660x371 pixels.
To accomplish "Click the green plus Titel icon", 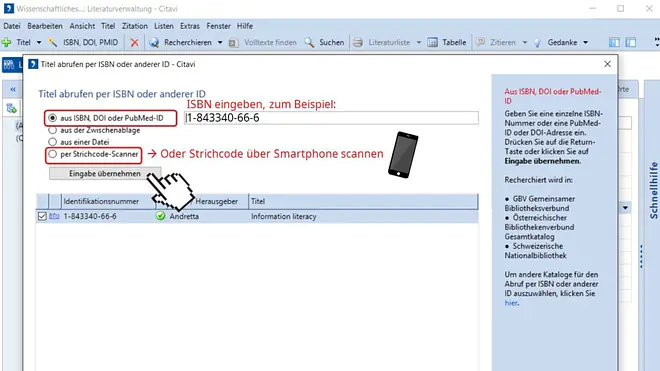I will pos(6,42).
